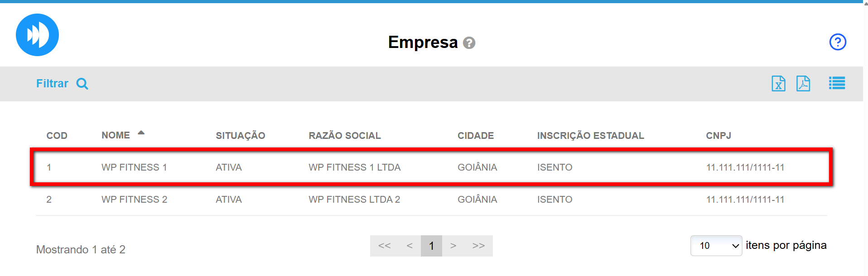
Task: Open the column list view icon
Action: click(836, 83)
